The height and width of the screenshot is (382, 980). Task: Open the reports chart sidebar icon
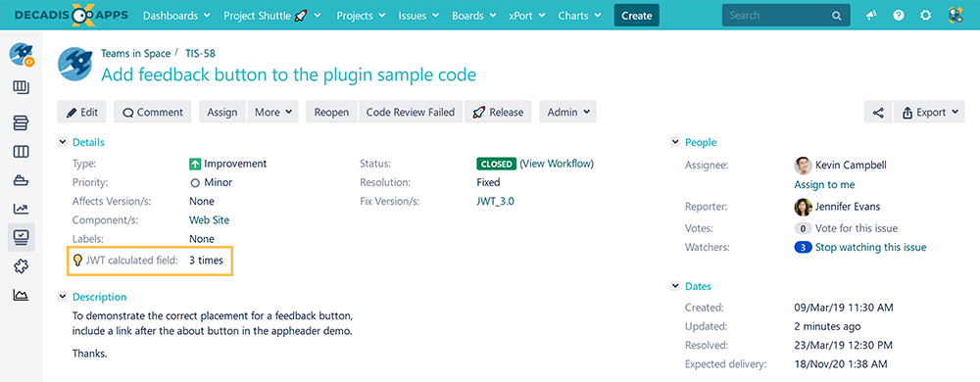22,209
